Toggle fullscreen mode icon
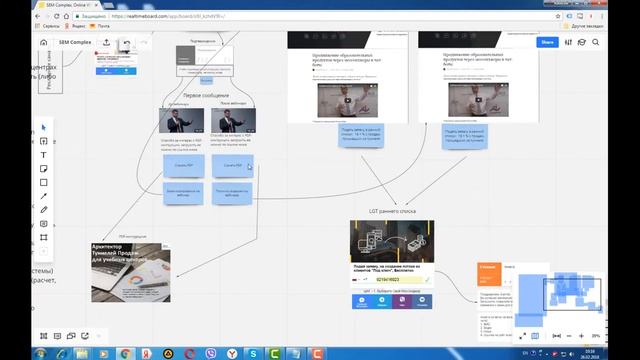 click(522, 336)
